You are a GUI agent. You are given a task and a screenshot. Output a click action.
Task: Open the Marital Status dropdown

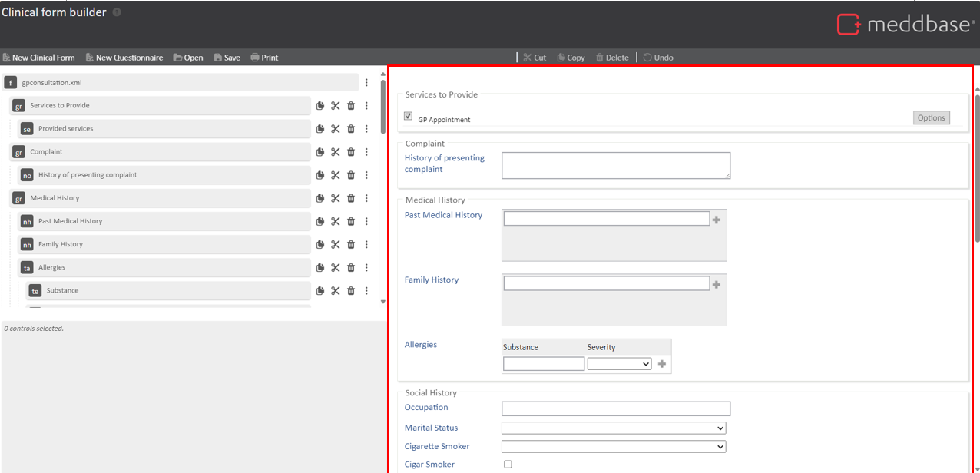pyautogui.click(x=613, y=428)
